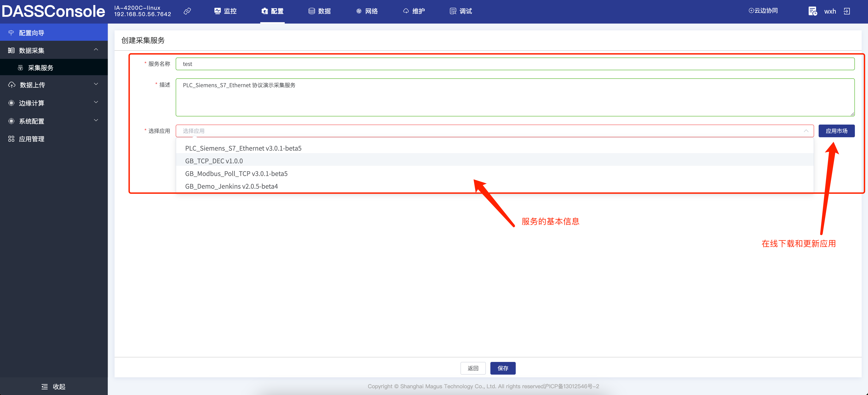This screenshot has height=395, width=868.
Task: Open the 调试 top menu
Action: click(x=461, y=11)
